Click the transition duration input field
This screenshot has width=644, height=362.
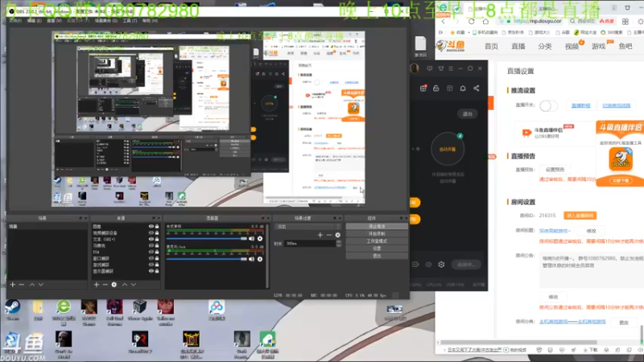(x=310, y=244)
